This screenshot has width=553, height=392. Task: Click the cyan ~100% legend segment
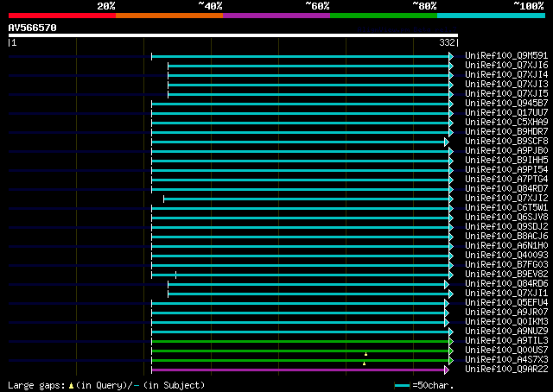[x=492, y=16]
